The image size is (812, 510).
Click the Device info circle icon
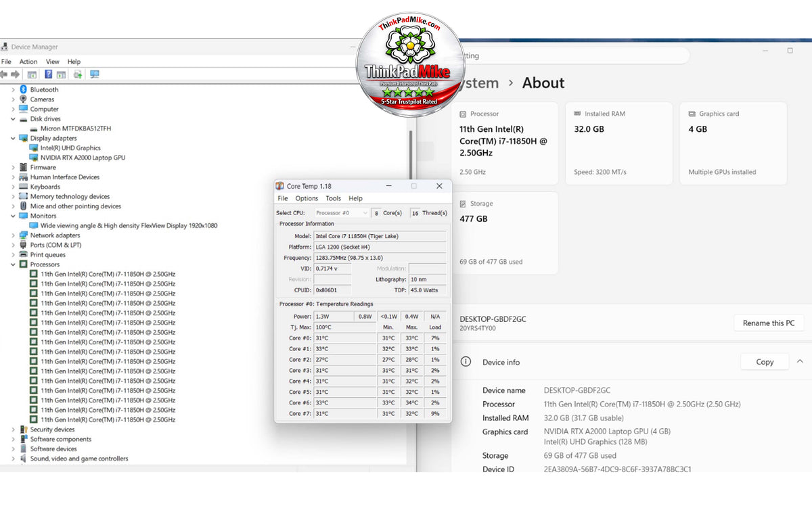coord(466,362)
